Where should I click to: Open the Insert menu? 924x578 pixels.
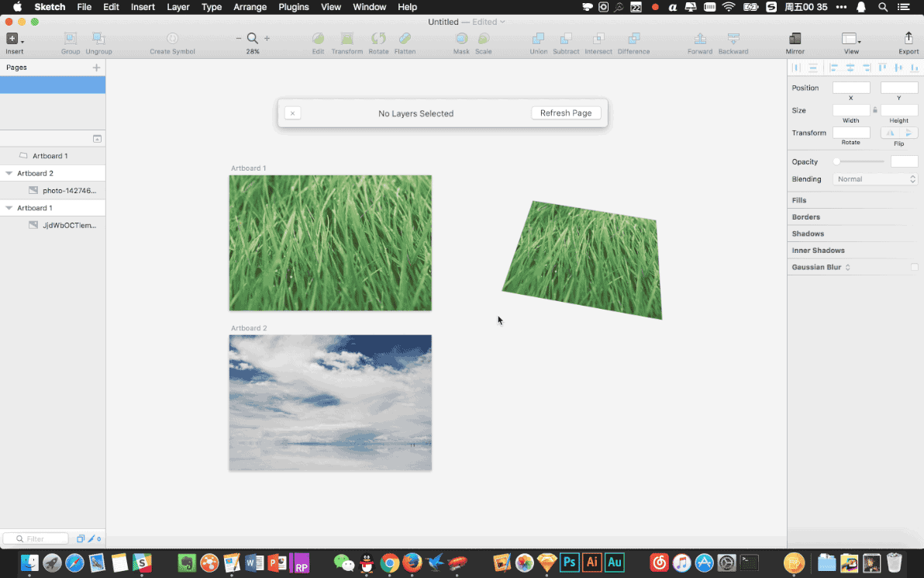143,7
